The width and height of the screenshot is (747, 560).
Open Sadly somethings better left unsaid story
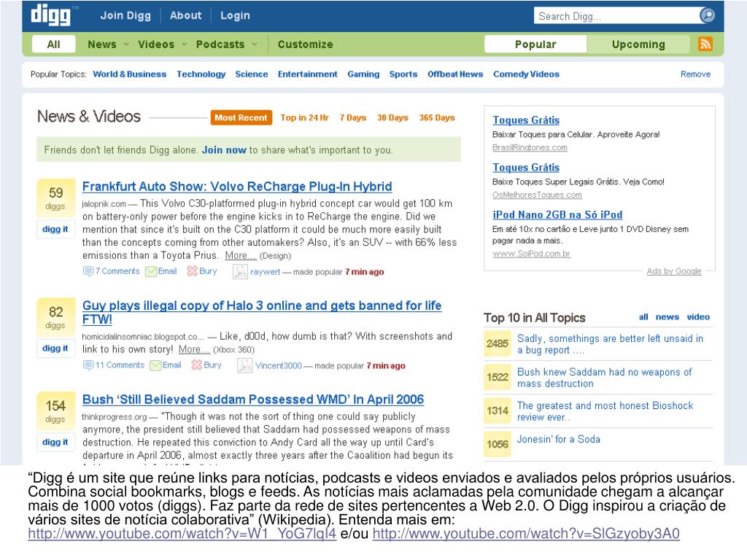pos(610,344)
